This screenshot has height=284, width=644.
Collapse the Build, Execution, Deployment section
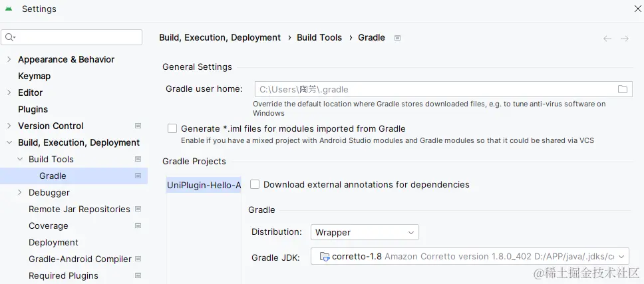pyautogui.click(x=9, y=142)
